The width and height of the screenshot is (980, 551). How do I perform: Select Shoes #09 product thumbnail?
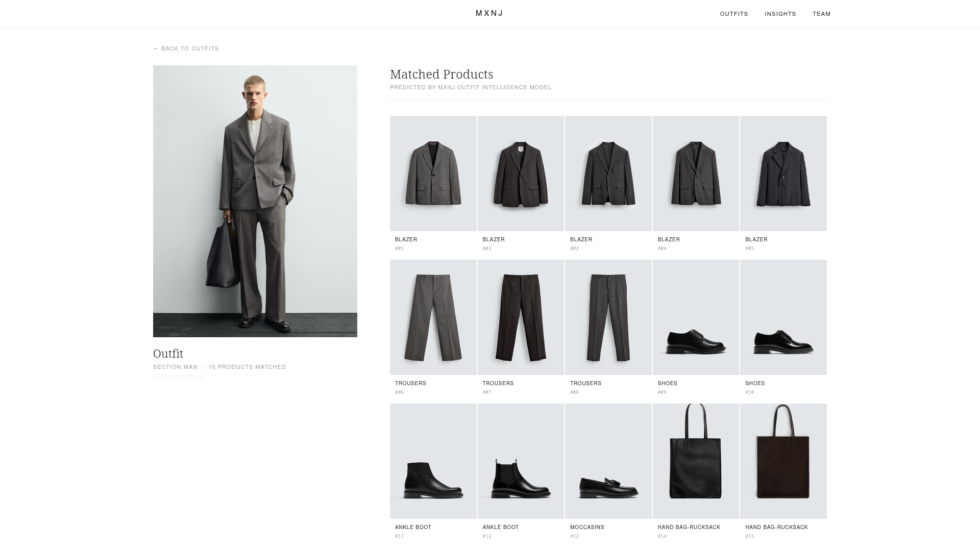[x=696, y=317]
